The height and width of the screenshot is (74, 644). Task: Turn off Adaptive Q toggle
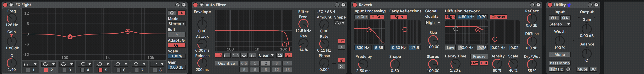click(177, 45)
